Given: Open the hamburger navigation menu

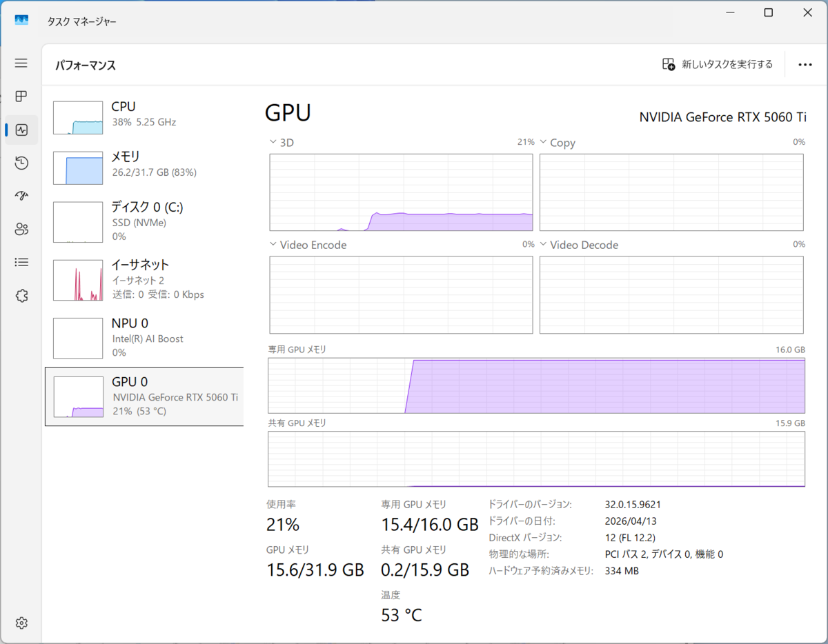Looking at the screenshot, I should [21, 63].
